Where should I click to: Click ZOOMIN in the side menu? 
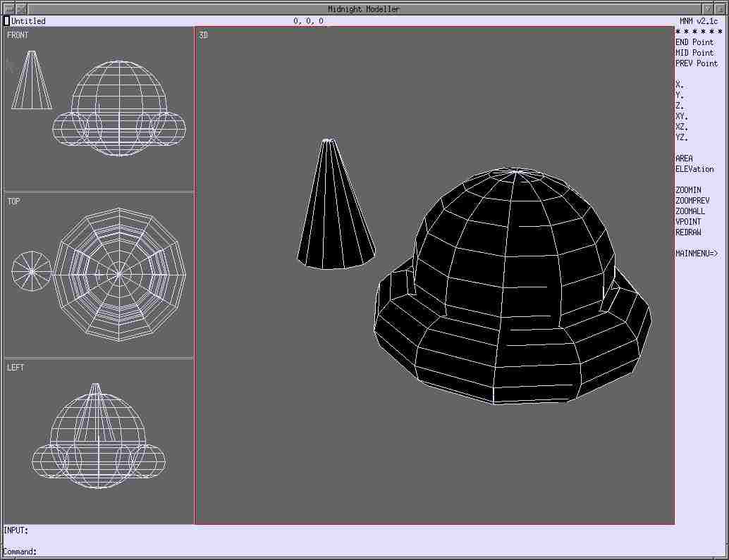point(687,190)
